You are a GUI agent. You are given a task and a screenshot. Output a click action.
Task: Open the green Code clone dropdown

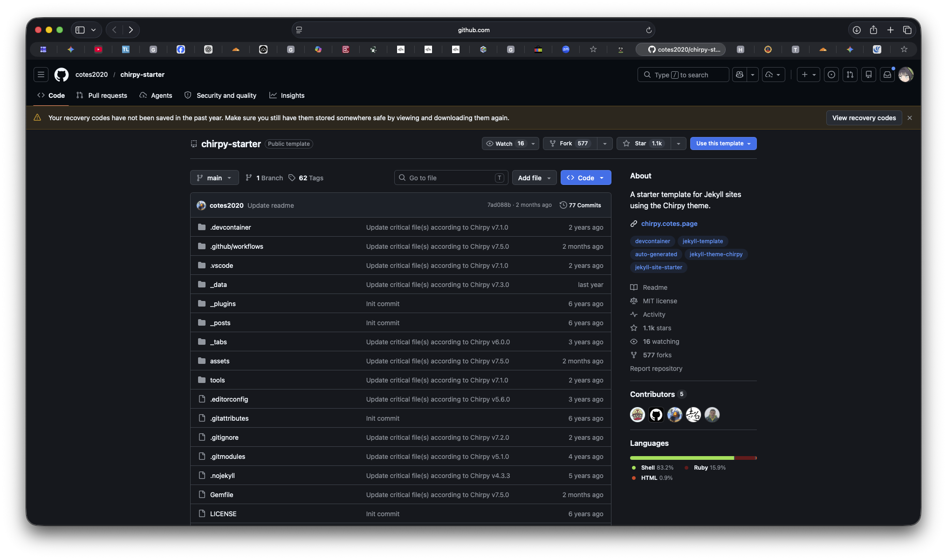tap(586, 178)
